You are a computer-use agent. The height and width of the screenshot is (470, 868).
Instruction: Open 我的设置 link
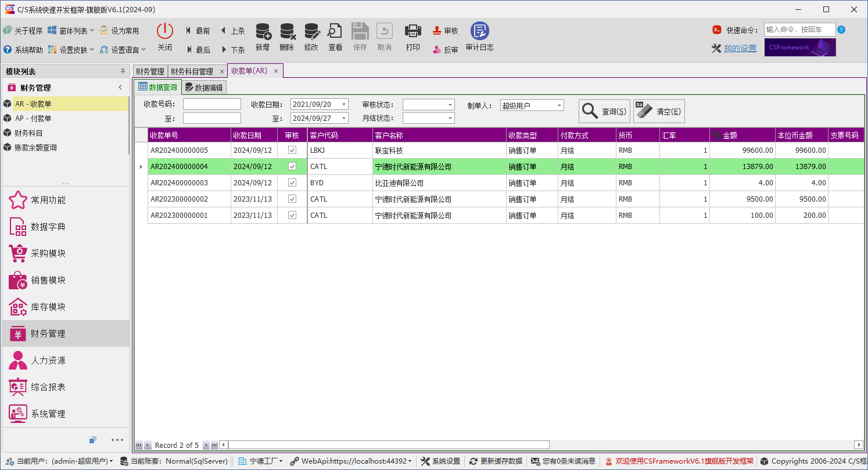(740, 48)
